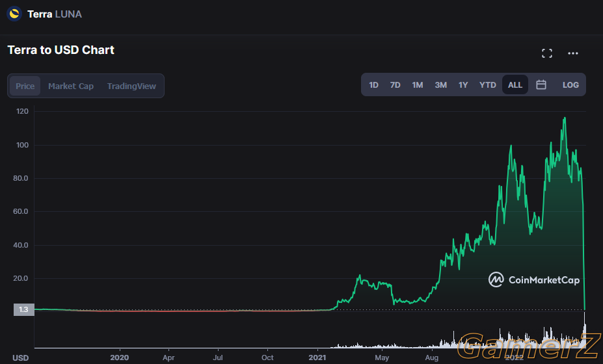Toggle the LOG scale option
The image size is (603, 364).
[x=570, y=85]
